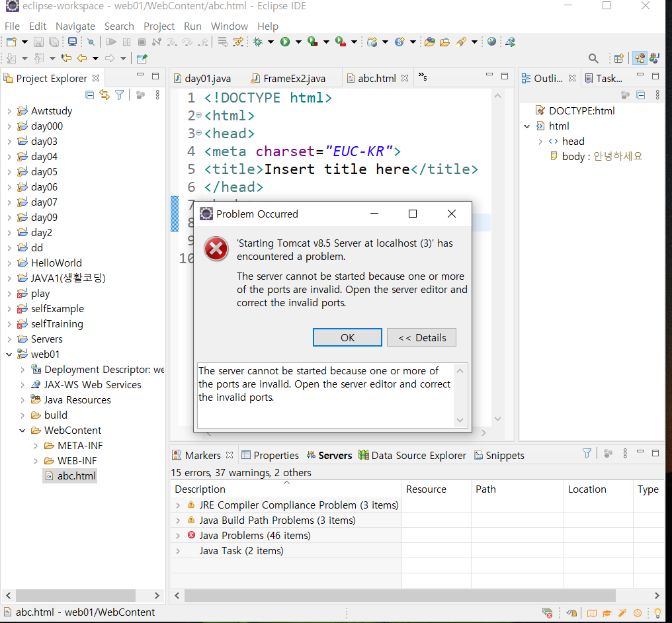This screenshot has width=672, height=623.
Task: Click the Skip All Breakpoints icon
Action: tap(91, 42)
